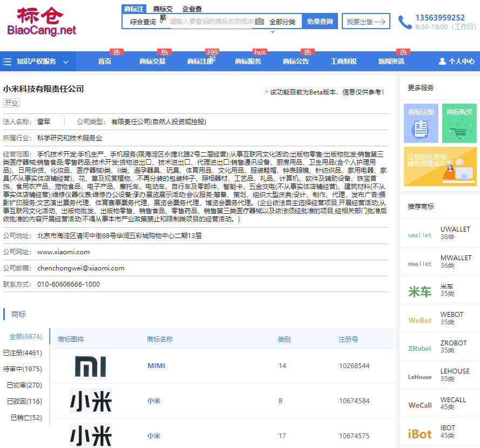The width and height of the screenshot is (480, 448).
Task: Click the chenchongwei@xiaomi.com email address
Action: click(x=81, y=268)
